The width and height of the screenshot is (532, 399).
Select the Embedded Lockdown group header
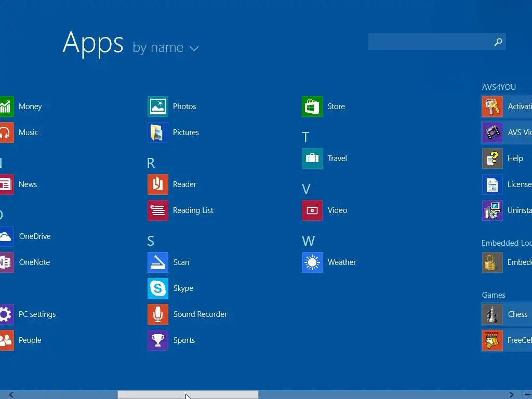[x=507, y=243]
